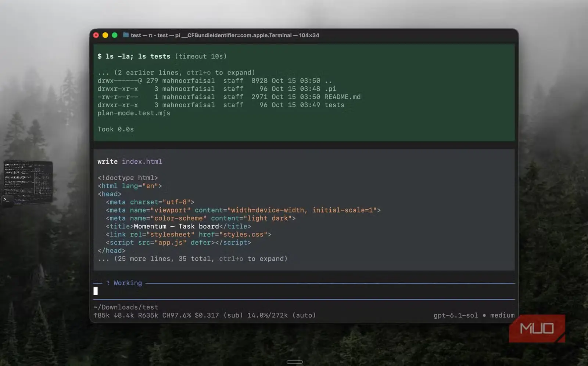Click the "$ ls -la; ls tests" command
Screen dimensions: 588x366
[134, 57]
